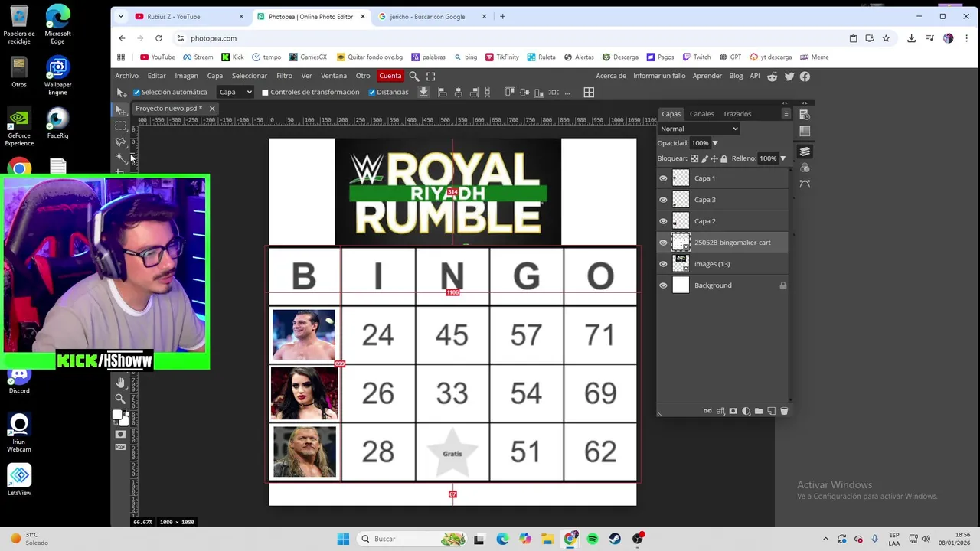Click the Opacidad 100% value field

point(700,143)
